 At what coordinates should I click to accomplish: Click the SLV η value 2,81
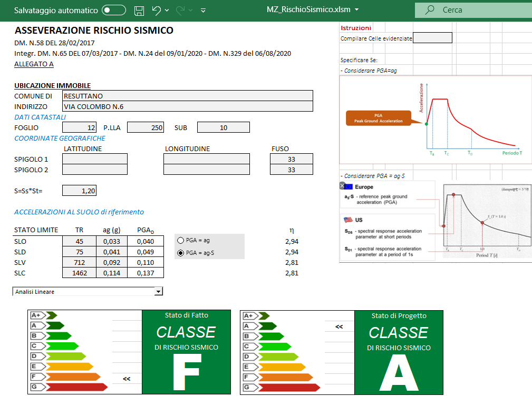(292, 263)
